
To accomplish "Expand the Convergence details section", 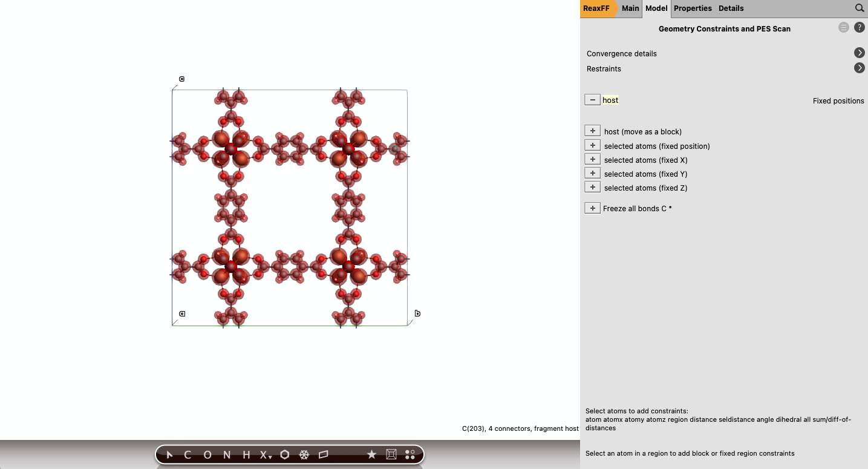I will [860, 53].
